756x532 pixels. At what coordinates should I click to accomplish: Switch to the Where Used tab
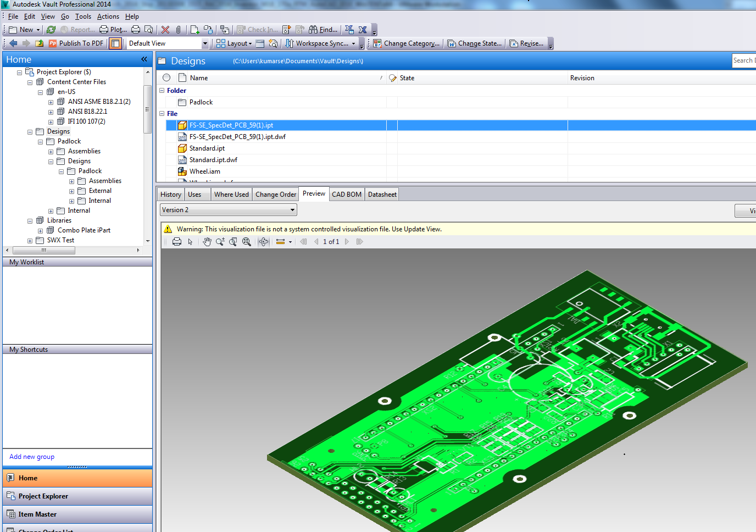pos(231,195)
